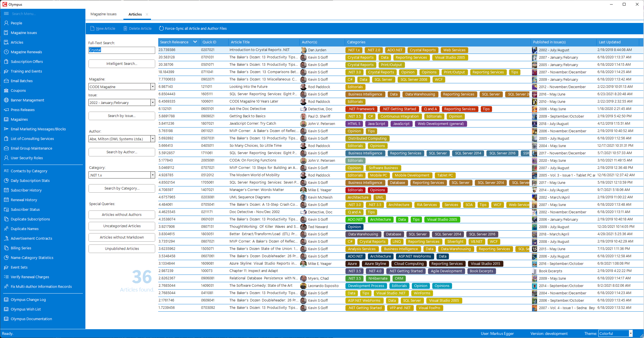Click the Olympus Change Log book icon
Viewport: 644px width, 338px height.
pos(6,300)
